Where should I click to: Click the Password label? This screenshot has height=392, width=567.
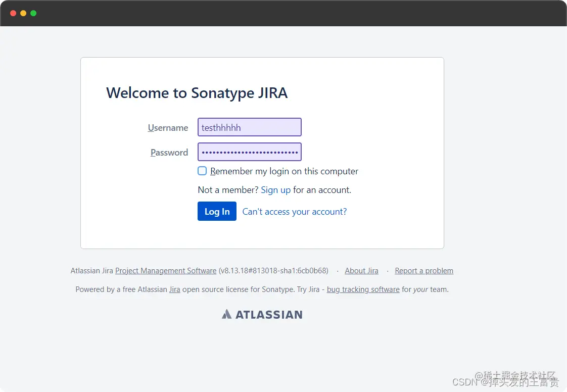pos(169,153)
